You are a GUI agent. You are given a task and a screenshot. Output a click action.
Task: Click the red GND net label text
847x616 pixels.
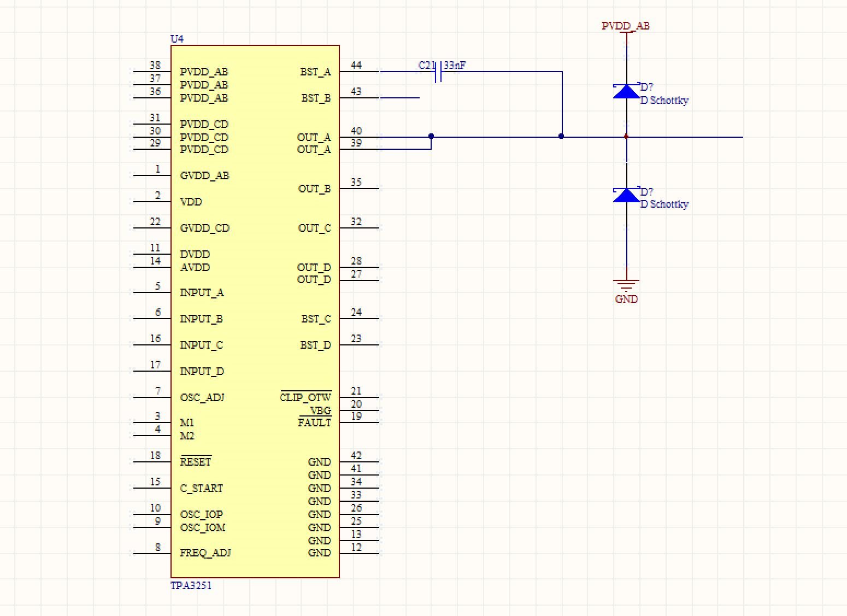(626, 299)
